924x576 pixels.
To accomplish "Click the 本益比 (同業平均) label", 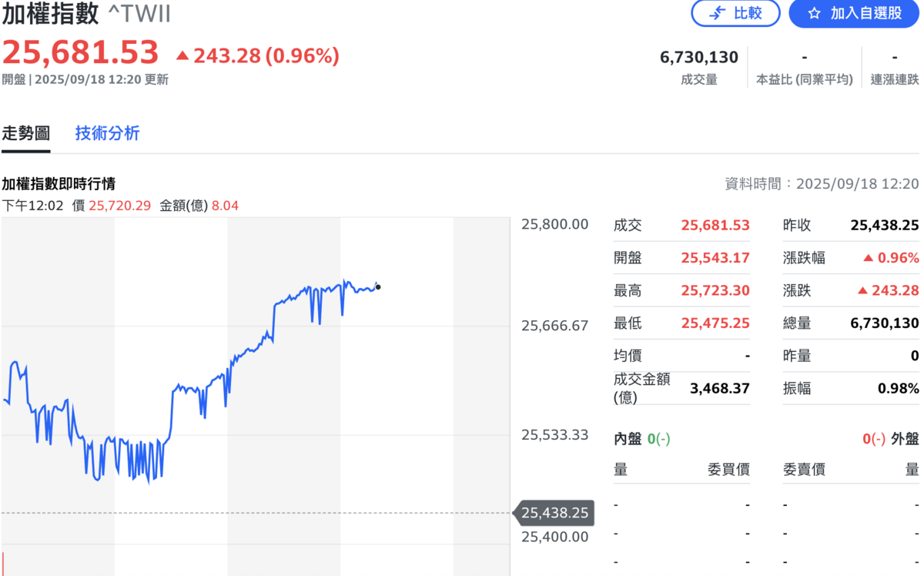I will pyautogui.click(x=804, y=79).
